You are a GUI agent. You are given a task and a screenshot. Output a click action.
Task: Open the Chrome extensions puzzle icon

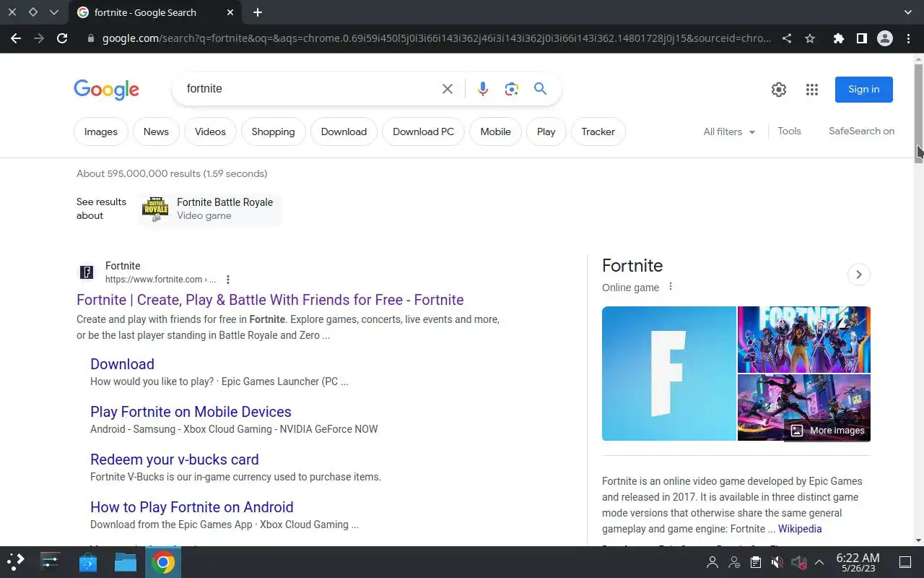tap(838, 38)
